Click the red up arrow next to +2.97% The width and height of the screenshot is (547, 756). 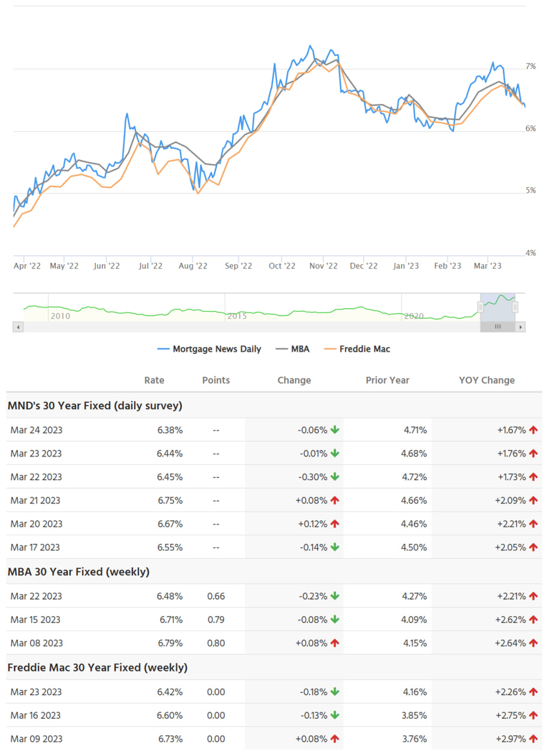[x=534, y=738]
